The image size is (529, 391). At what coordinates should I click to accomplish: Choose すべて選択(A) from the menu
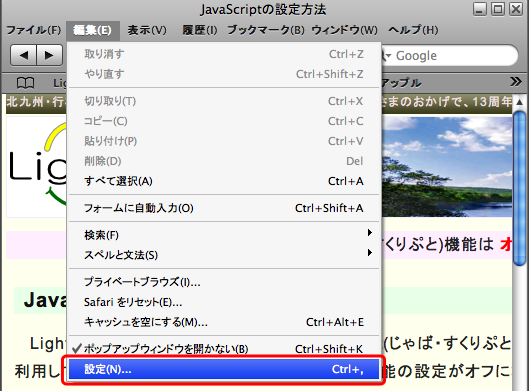click(224, 181)
